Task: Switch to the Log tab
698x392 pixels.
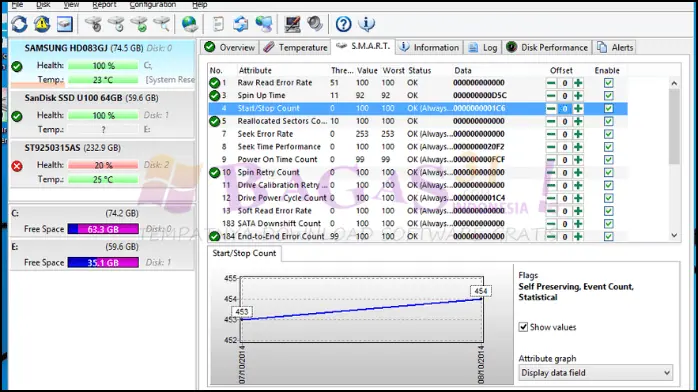Action: pyautogui.click(x=483, y=47)
